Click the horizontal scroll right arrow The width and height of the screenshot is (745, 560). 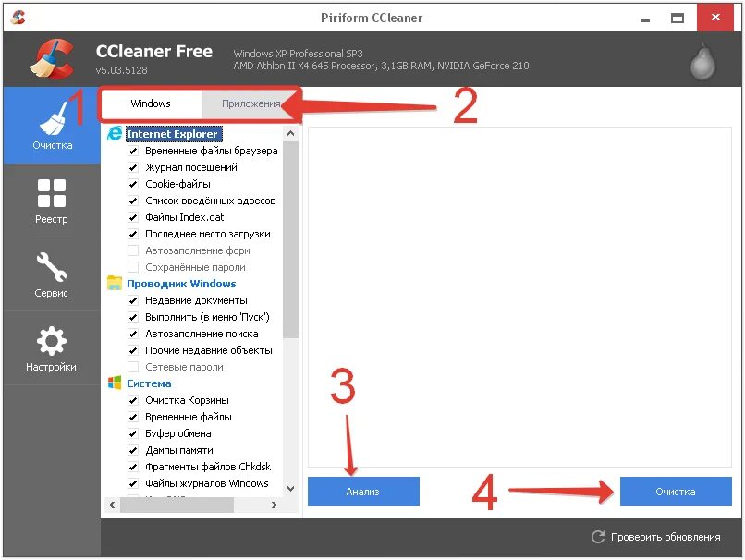(x=275, y=505)
